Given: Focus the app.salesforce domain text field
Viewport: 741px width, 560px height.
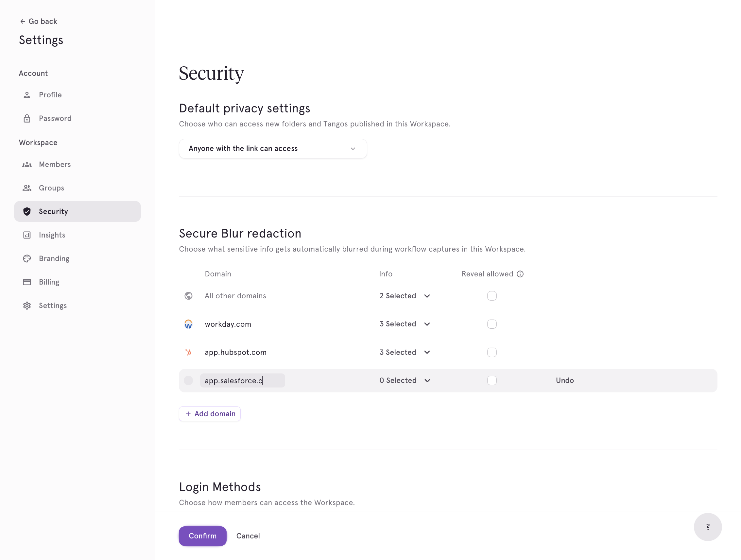Looking at the screenshot, I should [243, 381].
